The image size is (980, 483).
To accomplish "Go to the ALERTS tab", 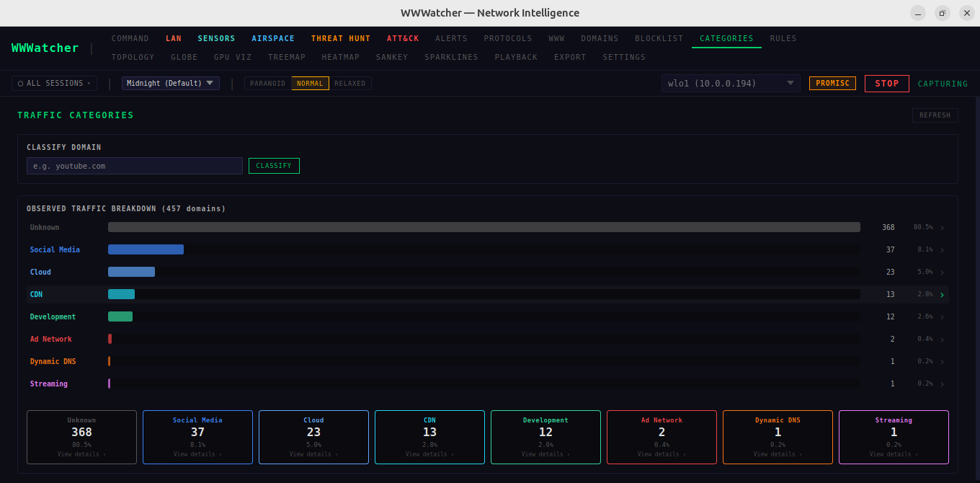I will click(x=451, y=39).
